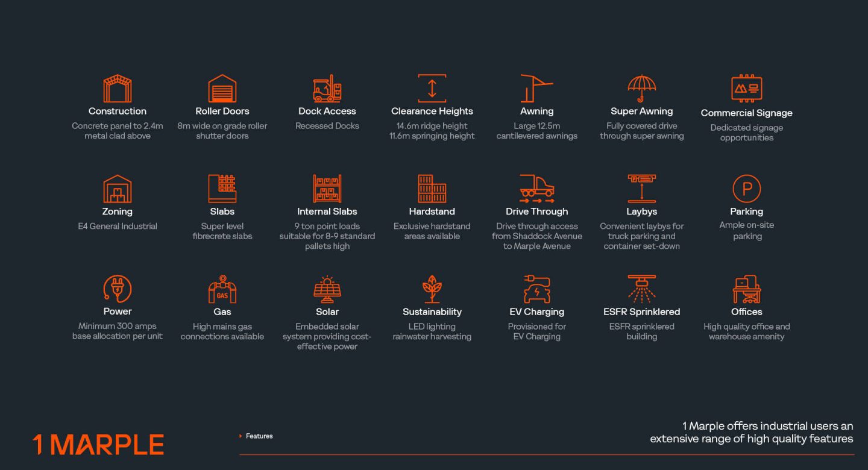Select "Dedicated signage opportunities" text
This screenshot has height=470, width=868.
coord(747,133)
